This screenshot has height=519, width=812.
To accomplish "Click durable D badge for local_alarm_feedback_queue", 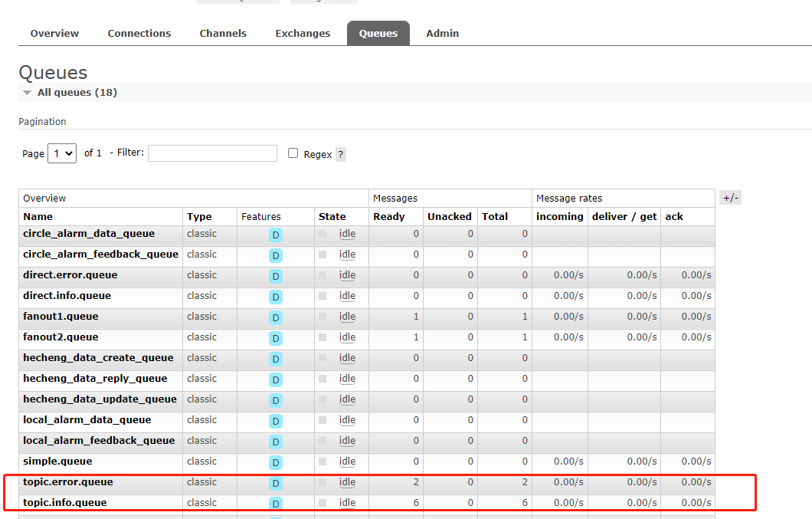I will pos(276,442).
